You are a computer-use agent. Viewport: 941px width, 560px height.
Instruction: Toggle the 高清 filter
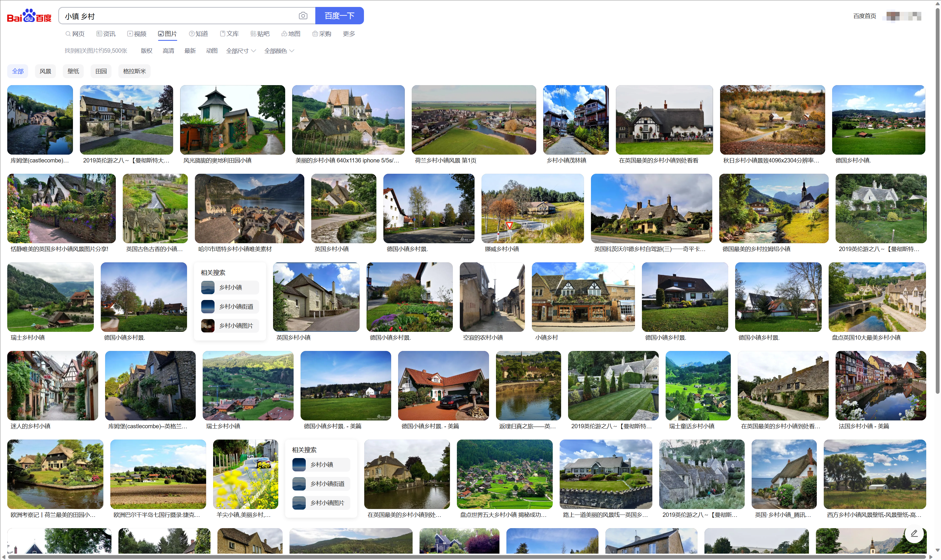tap(168, 51)
